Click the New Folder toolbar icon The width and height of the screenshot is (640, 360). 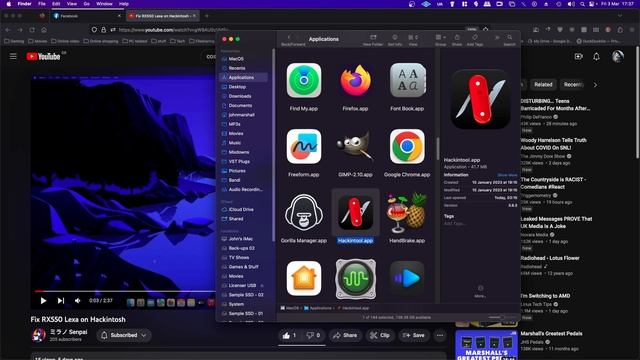(x=373, y=38)
